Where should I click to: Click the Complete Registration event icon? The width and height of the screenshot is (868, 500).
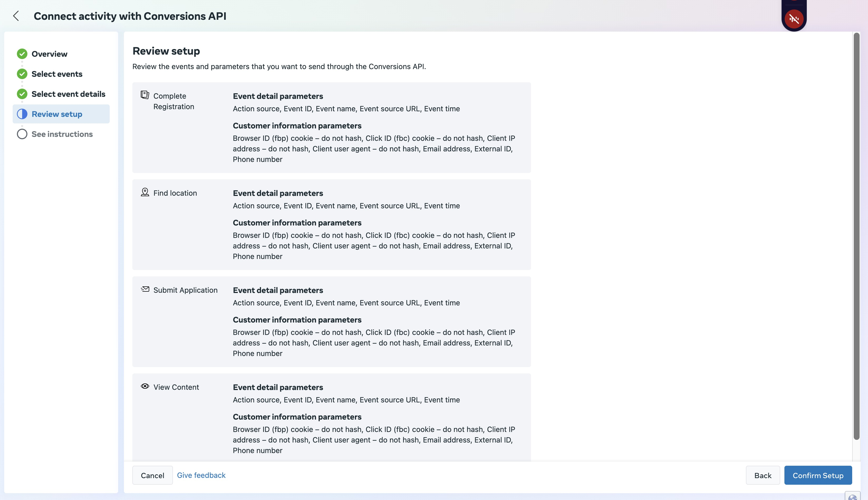tap(145, 95)
